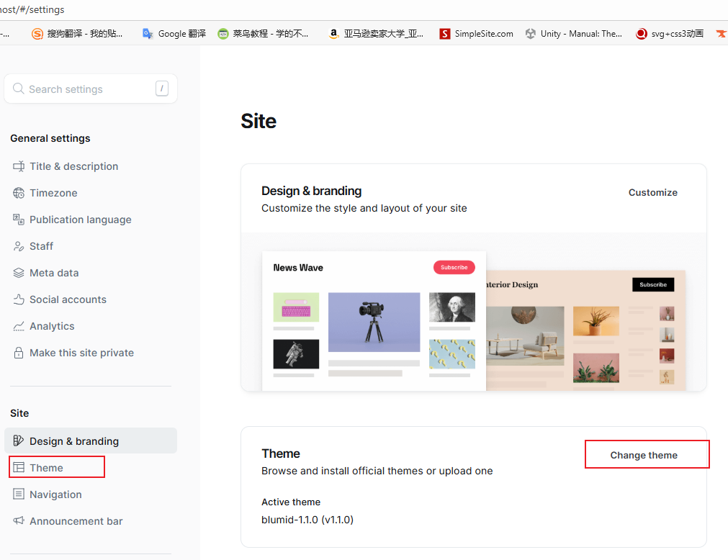Click the Analytics chart icon
This screenshot has width=728, height=560.
click(19, 326)
